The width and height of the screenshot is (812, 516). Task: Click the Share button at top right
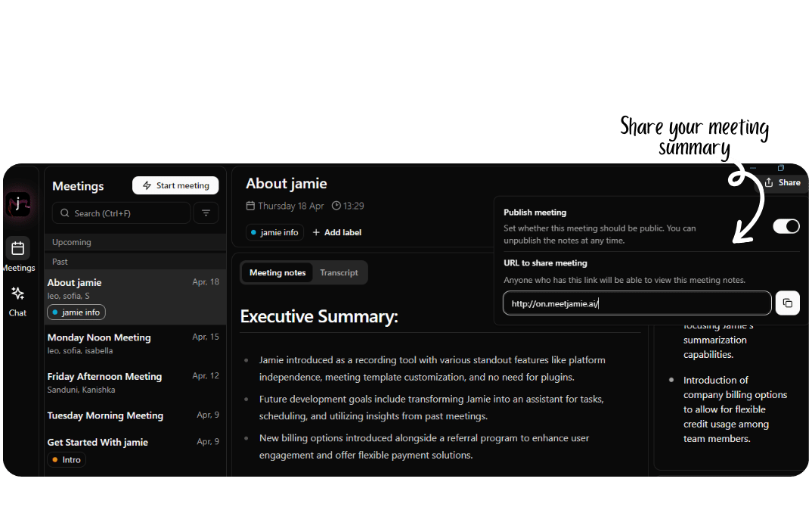click(x=783, y=182)
